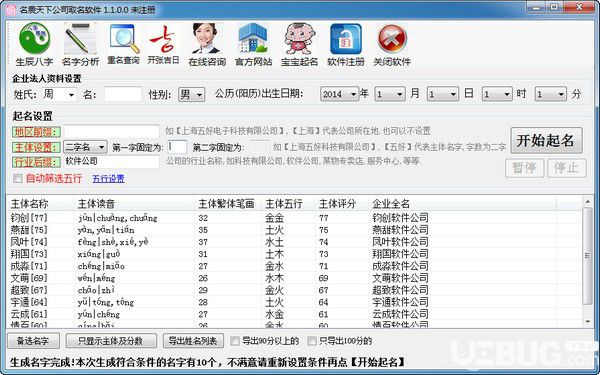Image resolution: width=600 pixels, height=375 pixels.
Task: Click the 第一字固定为 input box
Action: pos(178,147)
